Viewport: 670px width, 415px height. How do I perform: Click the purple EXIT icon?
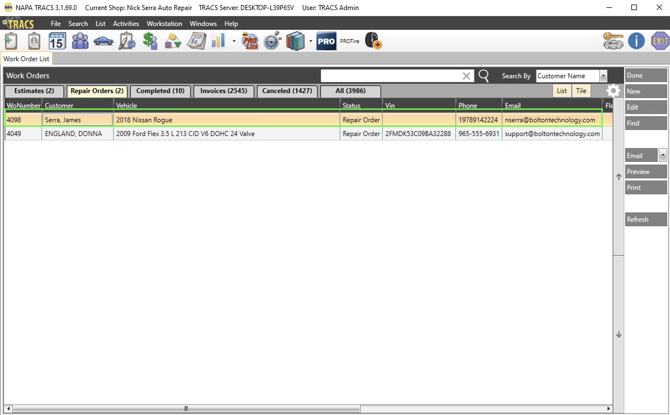click(x=659, y=41)
